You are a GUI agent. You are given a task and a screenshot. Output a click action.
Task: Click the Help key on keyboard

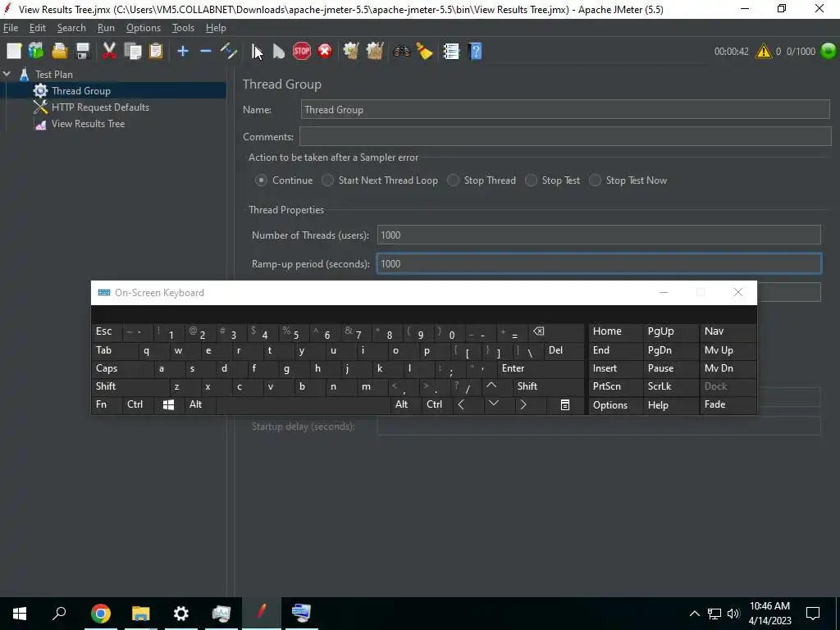tap(670, 405)
